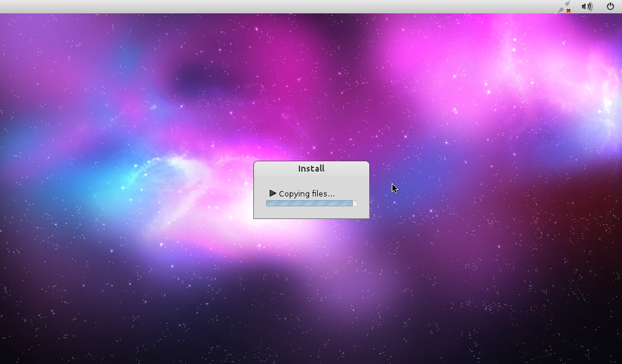Click the dark starfield at the bottom left
This screenshot has width=622, height=364.
pyautogui.click(x=49, y=328)
